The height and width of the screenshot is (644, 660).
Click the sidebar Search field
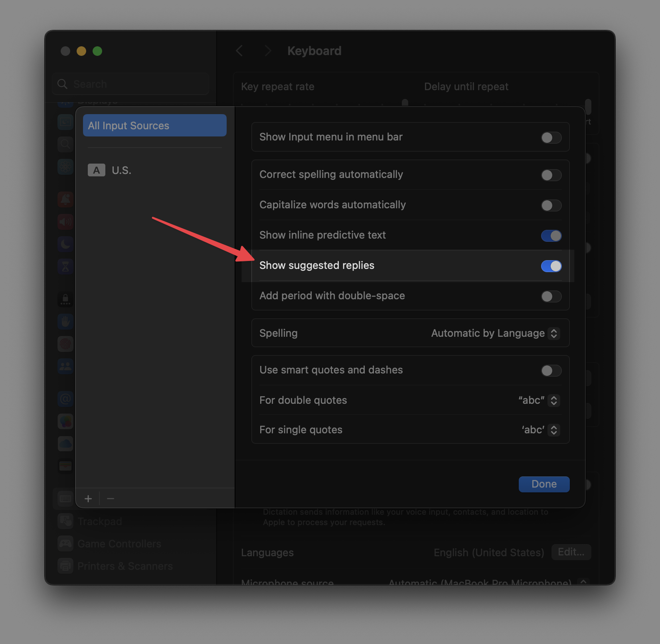(131, 84)
